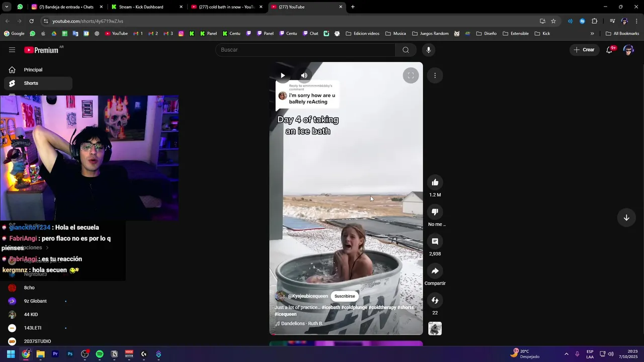Screen dimensions: 644x362
Task: Open the three-dot more options menu beside Short
Action: tap(435, 75)
